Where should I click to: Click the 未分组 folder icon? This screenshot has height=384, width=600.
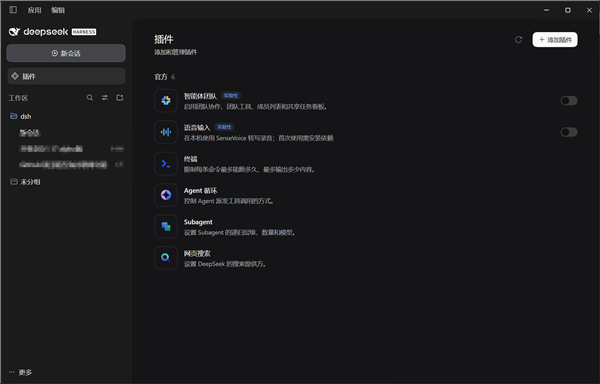[x=14, y=181]
